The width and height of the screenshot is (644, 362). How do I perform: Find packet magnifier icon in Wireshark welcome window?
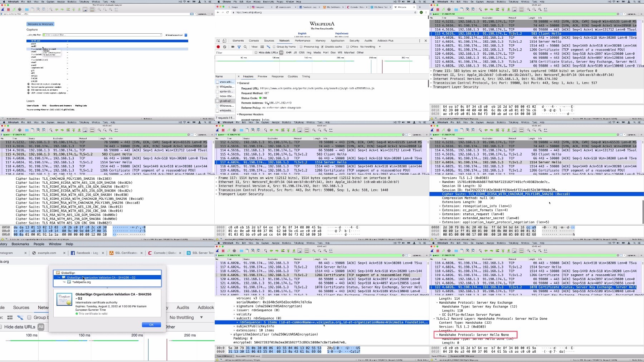coord(51,9)
